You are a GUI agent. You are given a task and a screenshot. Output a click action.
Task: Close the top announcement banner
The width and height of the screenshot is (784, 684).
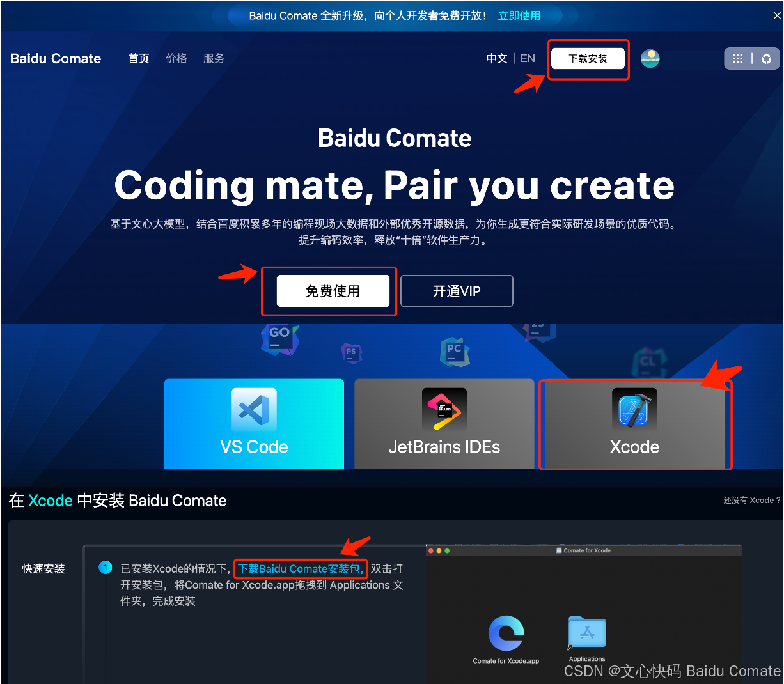tap(776, 15)
